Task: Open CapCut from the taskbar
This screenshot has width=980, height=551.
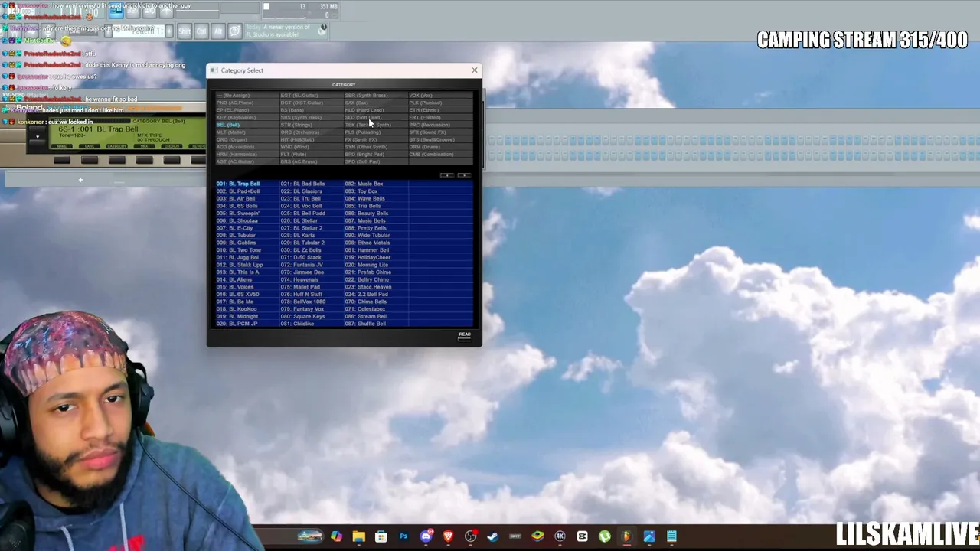Action: [x=582, y=536]
